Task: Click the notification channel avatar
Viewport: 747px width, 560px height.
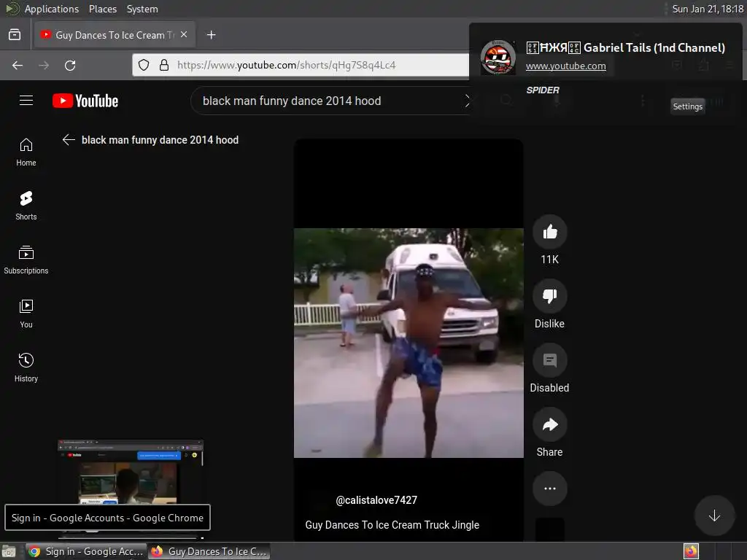Action: pos(498,57)
